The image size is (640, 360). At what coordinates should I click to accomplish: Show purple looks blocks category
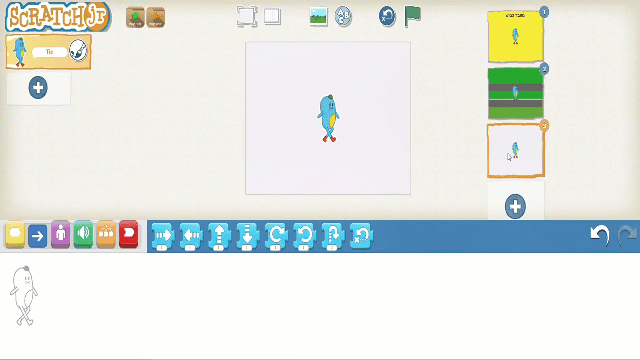click(60, 234)
